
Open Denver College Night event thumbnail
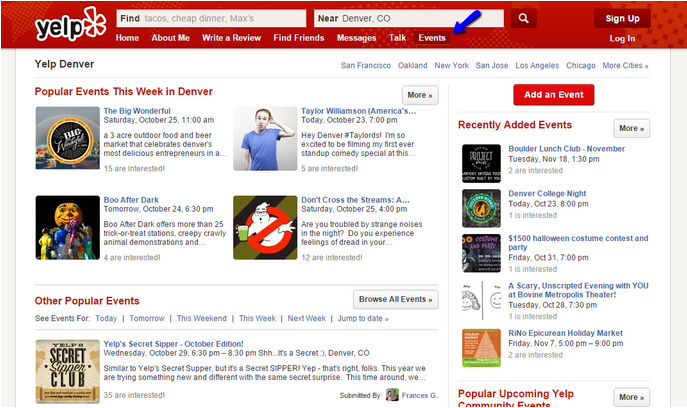[481, 208]
